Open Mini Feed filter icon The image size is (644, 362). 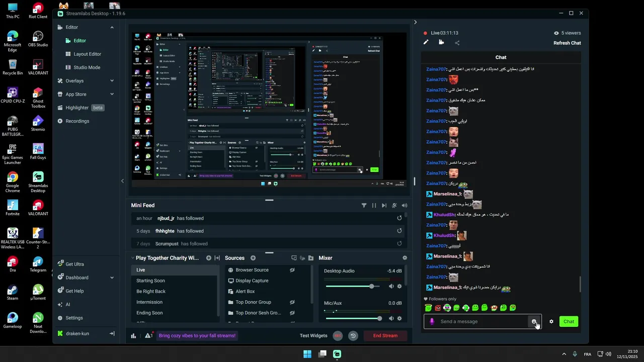[x=364, y=205]
